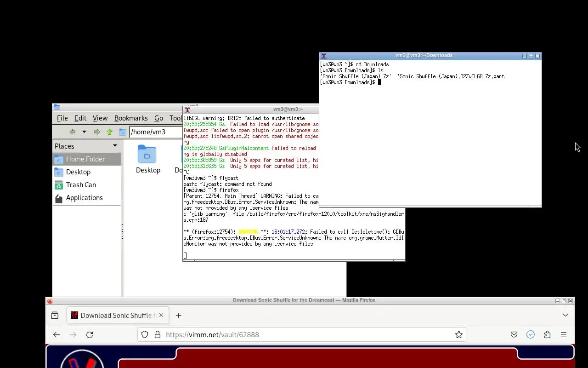Close the Download Sonic Shuffle tab
Image resolution: width=588 pixels, height=368 pixels.
(161, 316)
